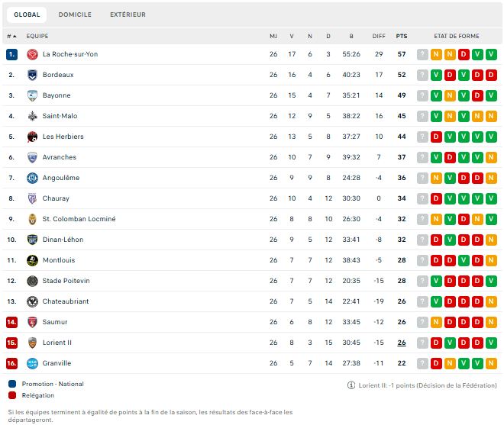Viewport: 504px width, 425px height.
Task: Open the Saint-Malo team page
Action: point(60,116)
